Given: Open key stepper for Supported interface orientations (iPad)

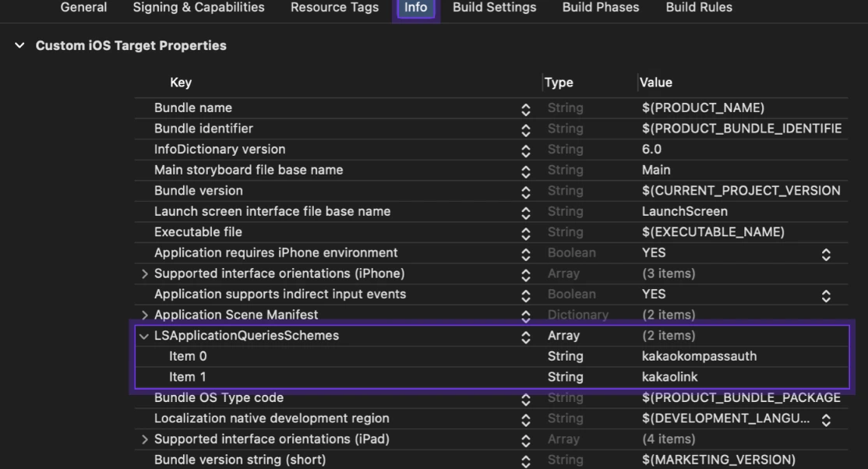Looking at the screenshot, I should tap(526, 441).
